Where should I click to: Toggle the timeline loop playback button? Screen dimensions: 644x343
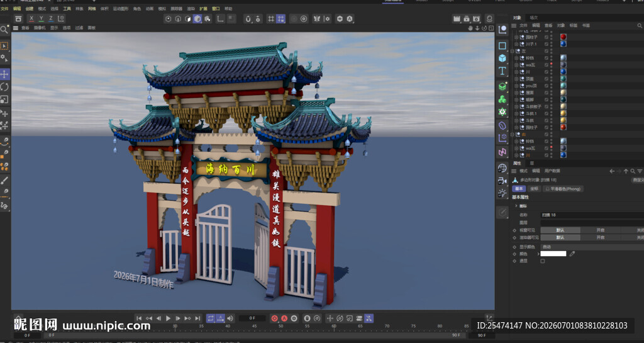tap(211, 318)
